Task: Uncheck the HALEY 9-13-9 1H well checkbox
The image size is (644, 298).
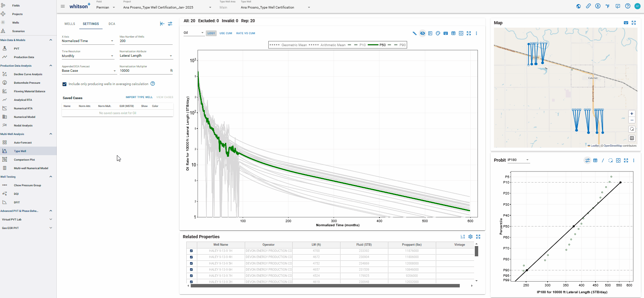Action: [191, 251]
